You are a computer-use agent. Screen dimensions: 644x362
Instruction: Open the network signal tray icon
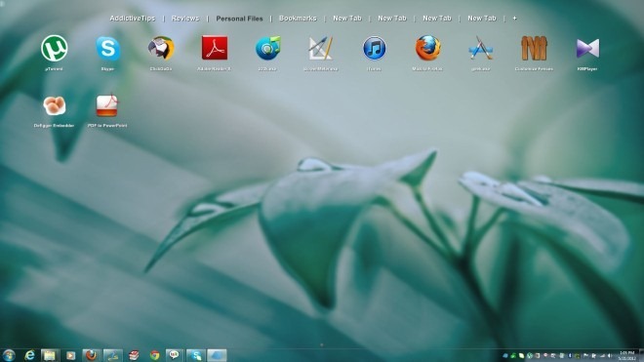602,356
